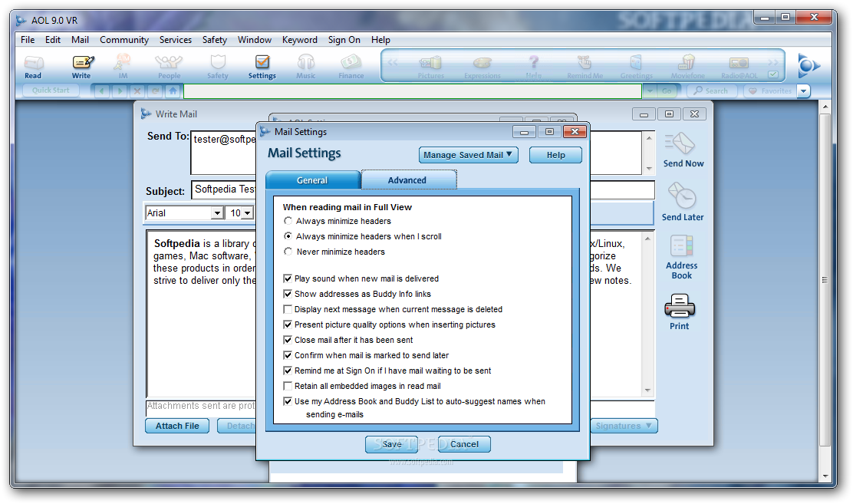Open the Expressions toolbar icon

[482, 67]
